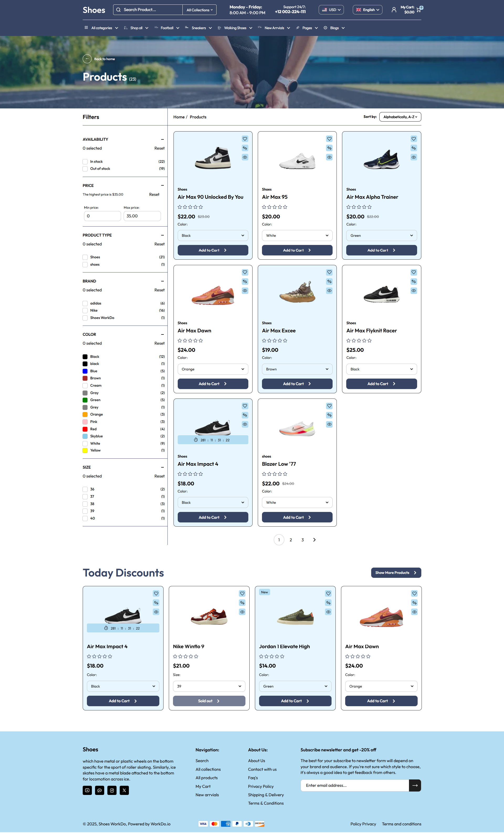Image resolution: width=504 pixels, height=833 pixels.
Task: Check the Nike brand filter
Action: (x=85, y=310)
